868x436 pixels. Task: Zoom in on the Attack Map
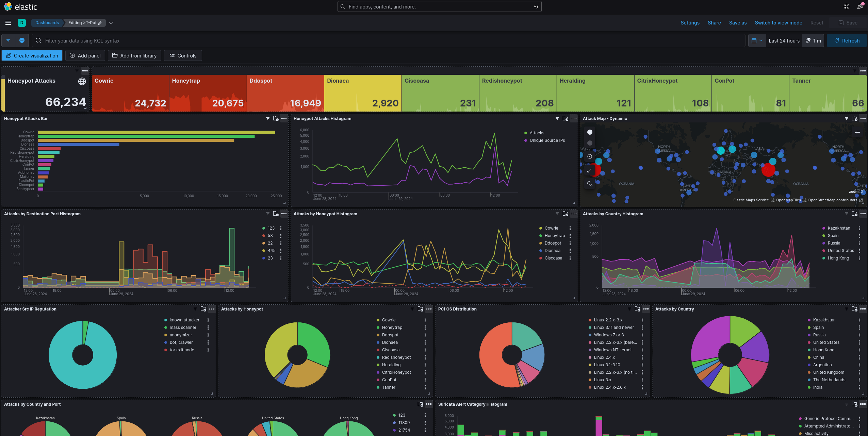590,132
